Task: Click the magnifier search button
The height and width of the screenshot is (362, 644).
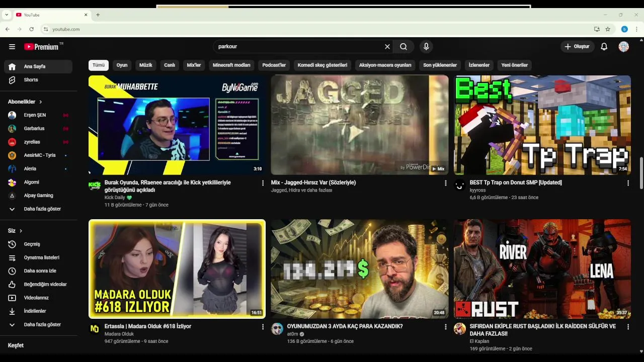Action: (x=404, y=47)
